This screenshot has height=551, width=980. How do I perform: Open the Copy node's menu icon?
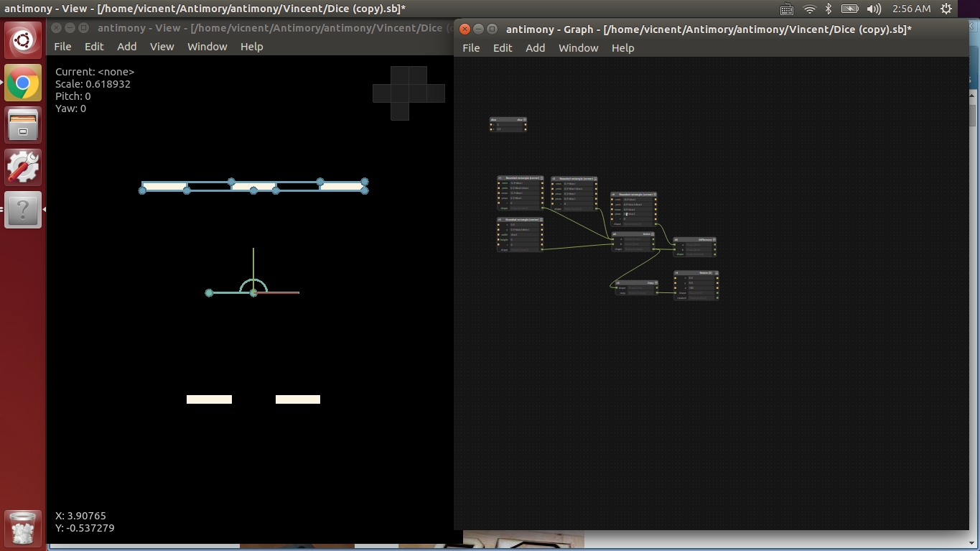coord(656,282)
